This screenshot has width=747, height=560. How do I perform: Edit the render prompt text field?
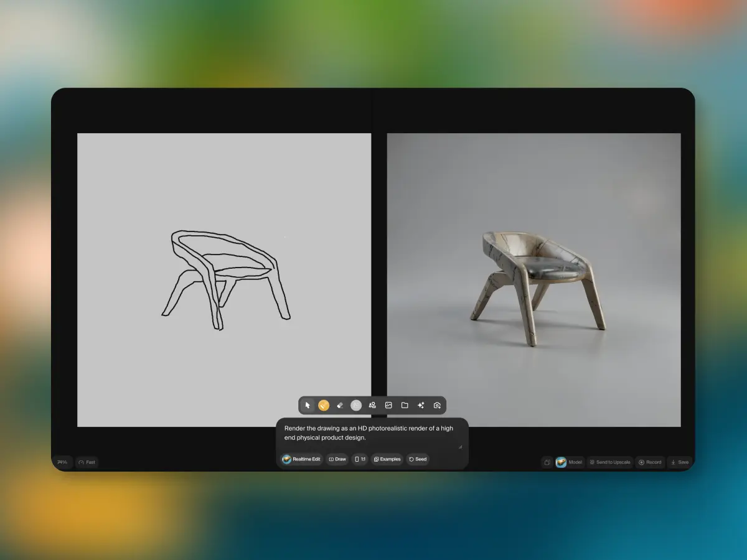[x=370, y=432]
